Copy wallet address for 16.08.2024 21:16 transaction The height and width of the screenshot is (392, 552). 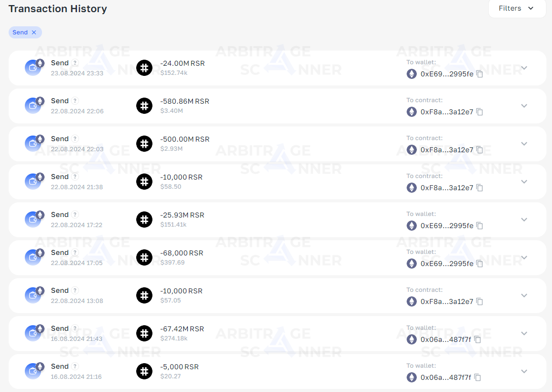click(x=478, y=378)
